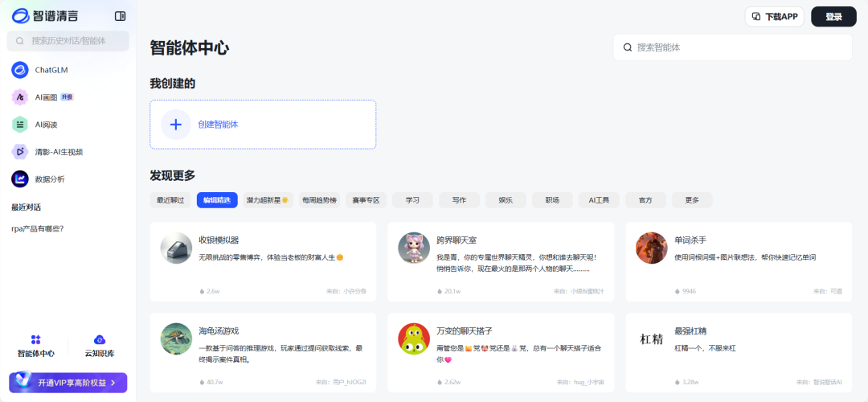Select the 潜力超新星 category tab
This screenshot has height=402, width=868.
[268, 200]
